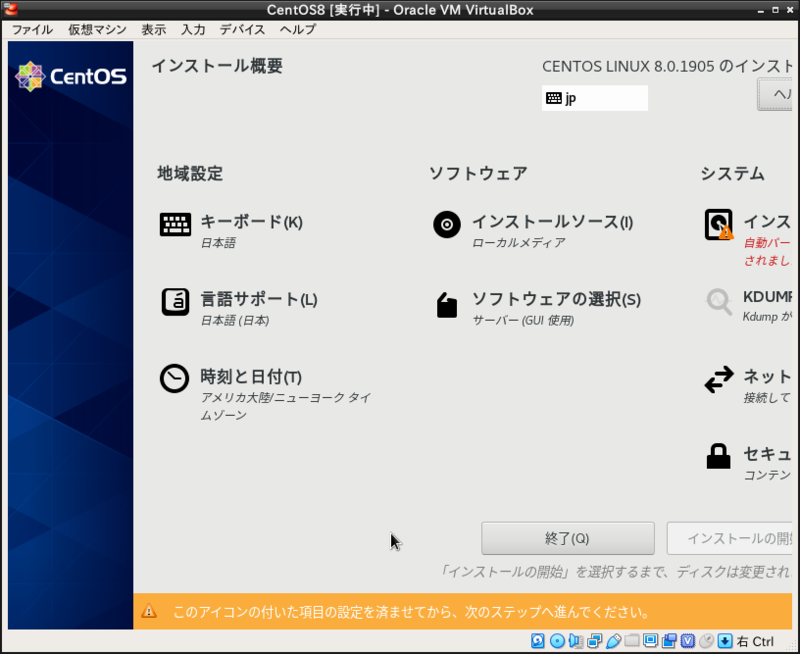The height and width of the screenshot is (654, 800).
Task: Open the network arrows icon
Action: 719,380
